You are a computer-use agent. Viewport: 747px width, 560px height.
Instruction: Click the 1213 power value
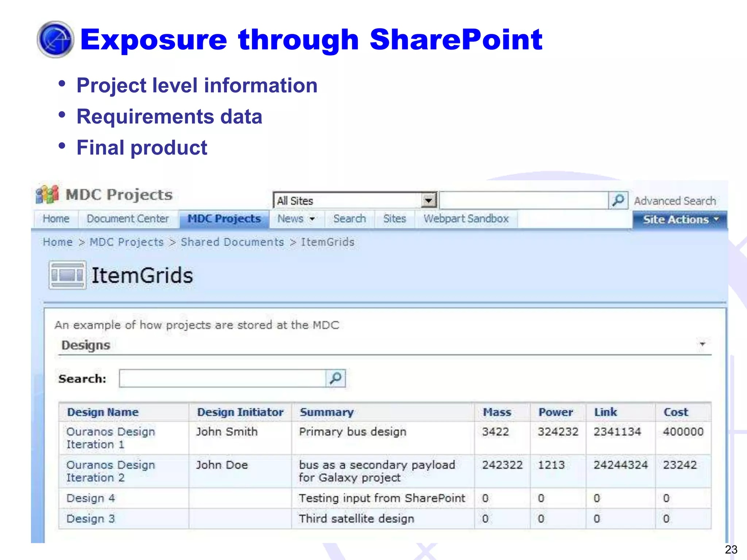(x=551, y=465)
